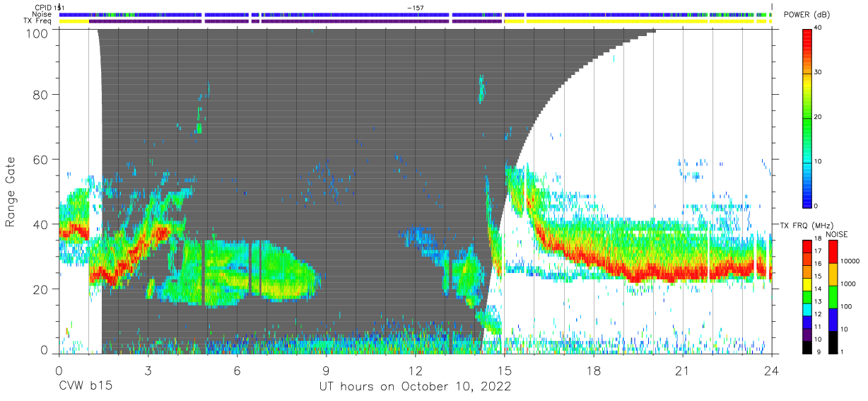
Task: Click the 80 tick label on Range Gate axis
Action: click(41, 94)
